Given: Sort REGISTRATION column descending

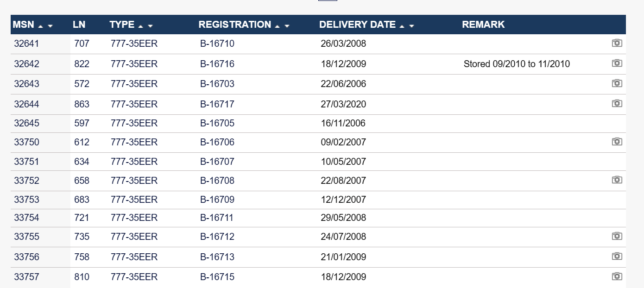Looking at the screenshot, I should (287, 26).
